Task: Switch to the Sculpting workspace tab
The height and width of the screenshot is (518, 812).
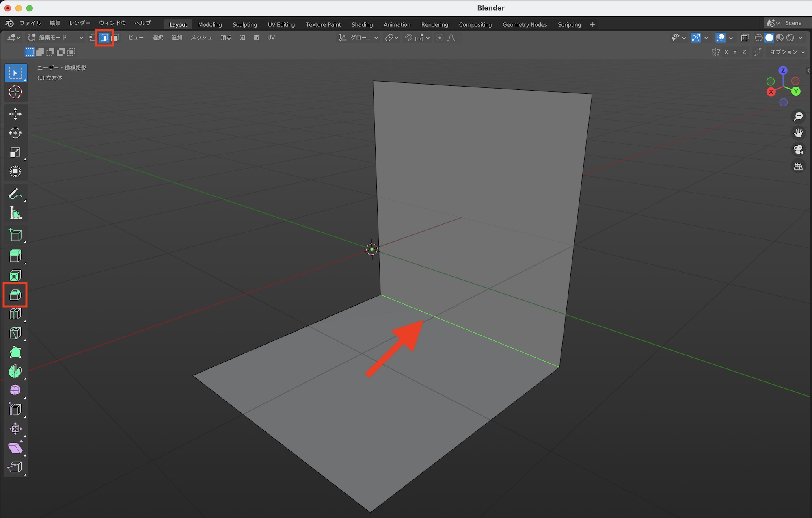Action: click(244, 24)
